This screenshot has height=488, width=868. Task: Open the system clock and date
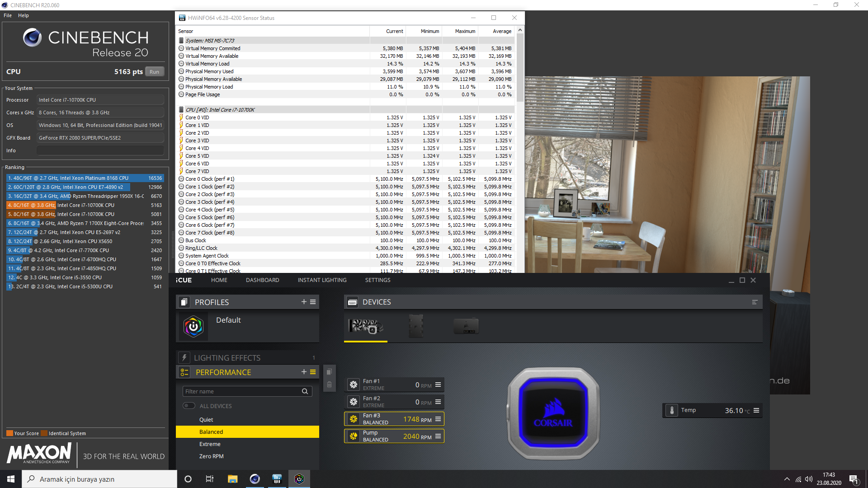pos(829,479)
